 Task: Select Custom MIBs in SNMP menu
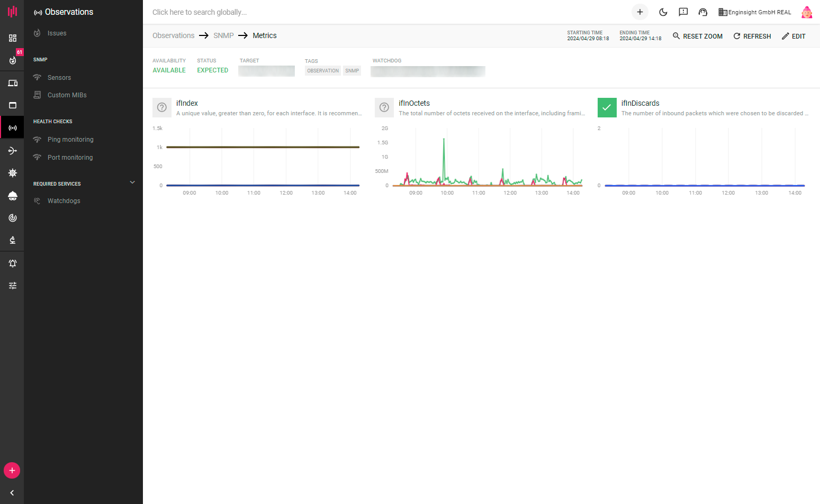[67, 95]
